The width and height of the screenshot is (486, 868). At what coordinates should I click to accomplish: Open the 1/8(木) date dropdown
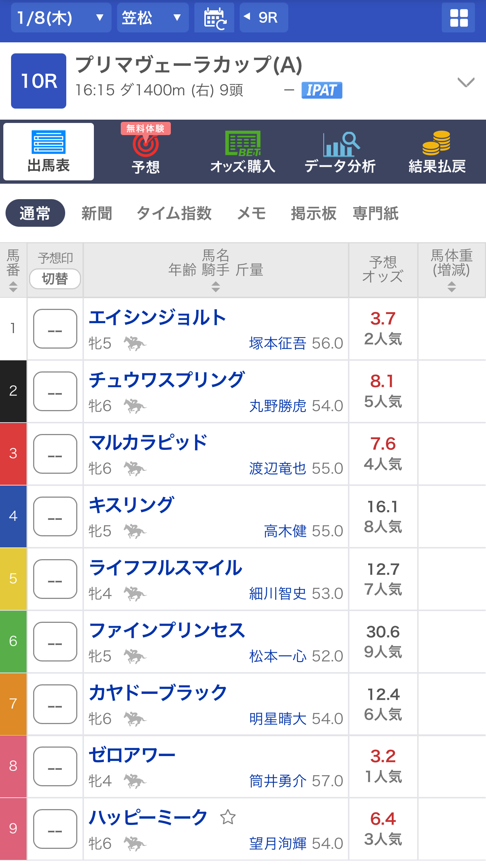tap(61, 18)
